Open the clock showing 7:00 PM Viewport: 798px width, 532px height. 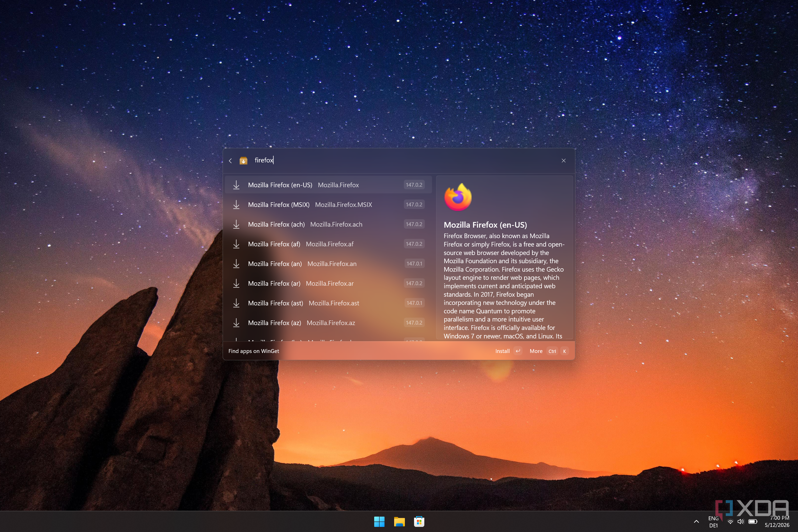777,522
